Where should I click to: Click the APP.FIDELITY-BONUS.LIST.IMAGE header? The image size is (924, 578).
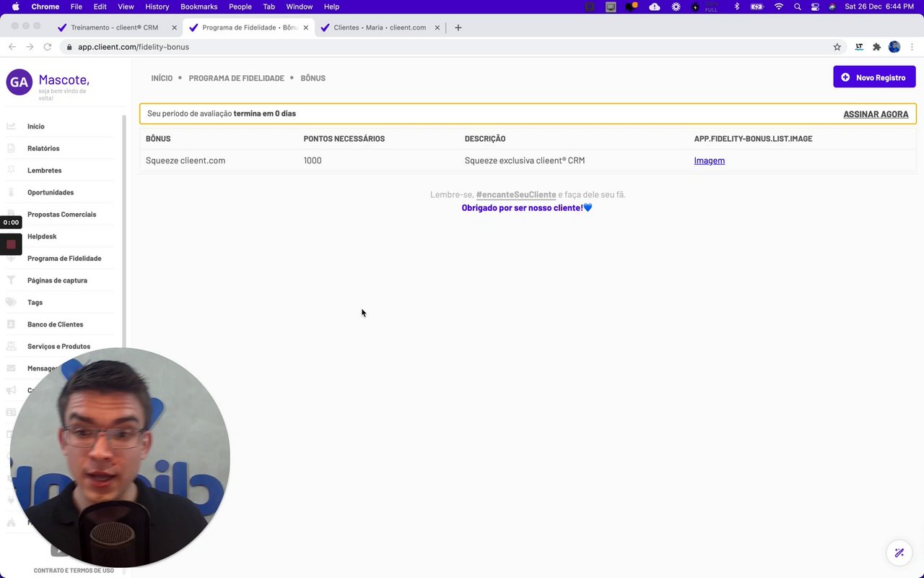(x=753, y=139)
